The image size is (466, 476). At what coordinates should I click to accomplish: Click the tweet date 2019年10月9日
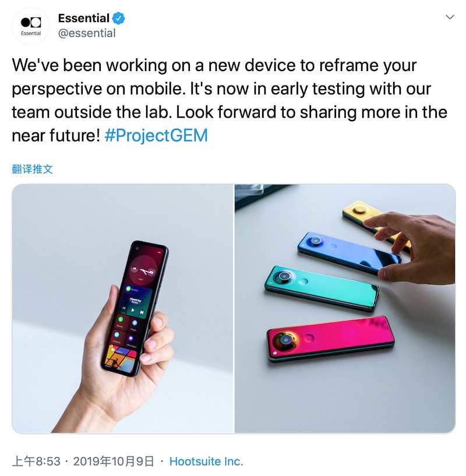[114, 461]
